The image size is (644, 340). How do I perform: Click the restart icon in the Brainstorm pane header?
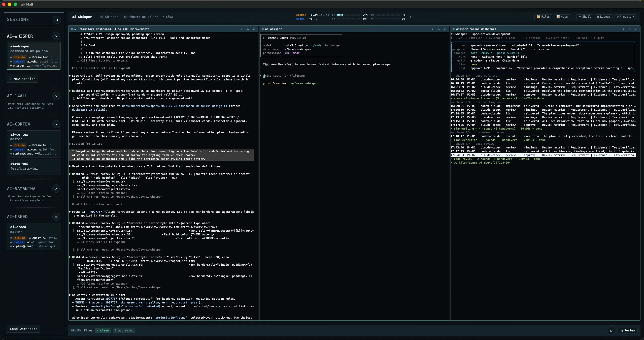(x=248, y=29)
